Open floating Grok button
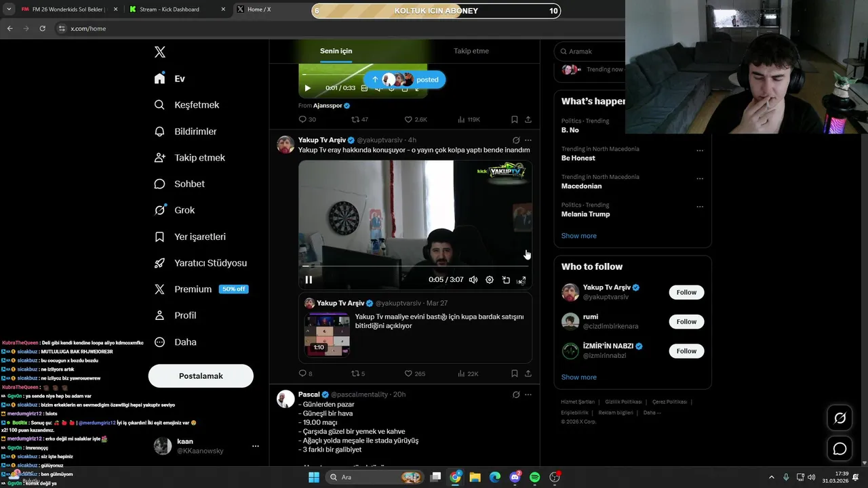The image size is (868, 488). [840, 418]
